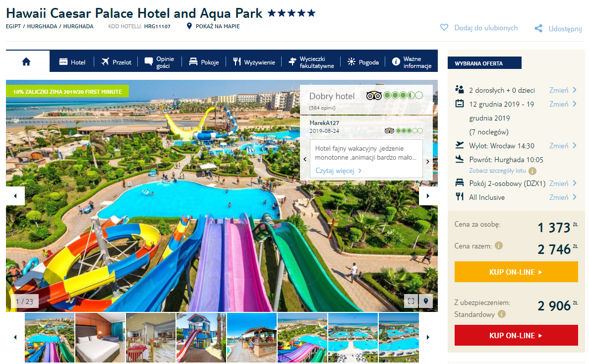Click the map pin icon on photo
Viewport: 589px width, 364px height.
(426, 301)
